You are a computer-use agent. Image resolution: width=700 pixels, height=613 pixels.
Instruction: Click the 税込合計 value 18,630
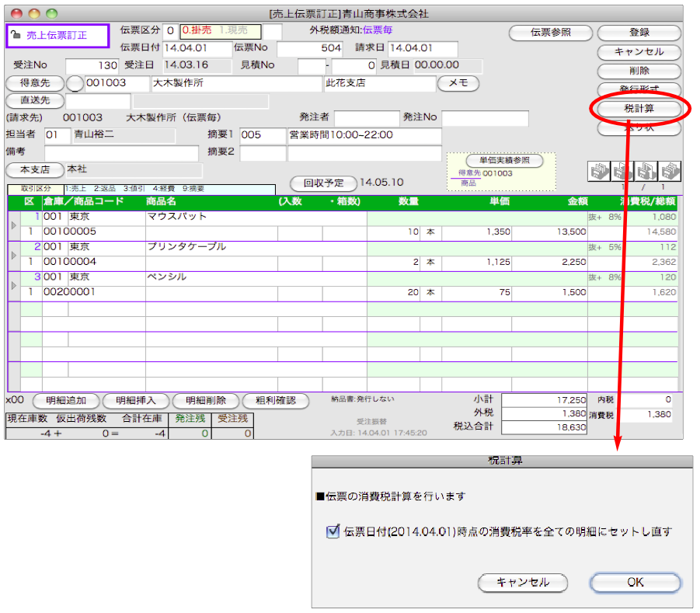tap(544, 427)
